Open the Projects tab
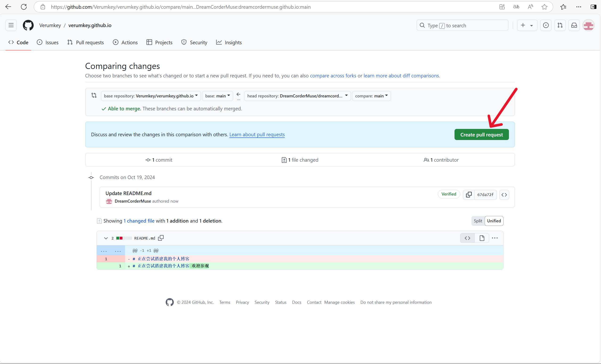The height and width of the screenshot is (364, 601). 159,42
